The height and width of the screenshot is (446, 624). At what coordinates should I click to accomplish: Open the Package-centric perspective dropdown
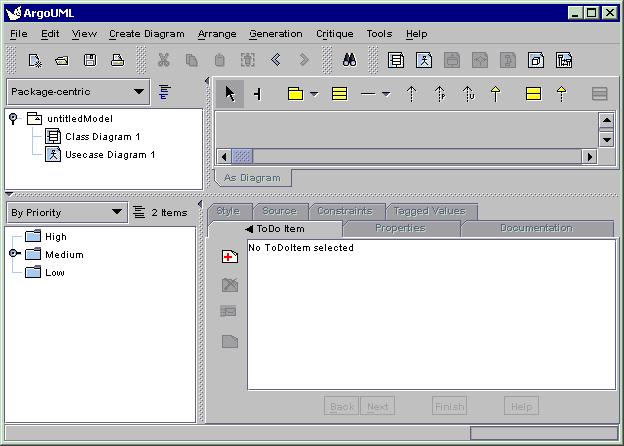78,92
